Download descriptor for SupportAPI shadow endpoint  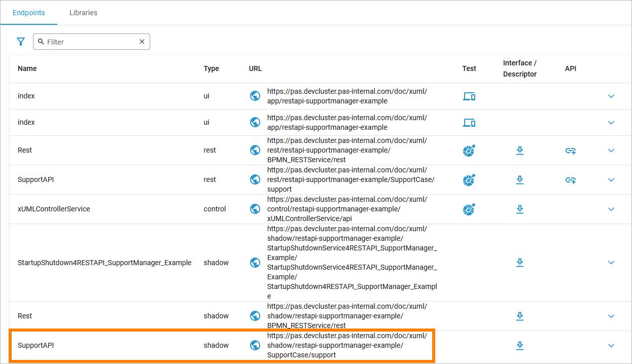pyautogui.click(x=519, y=345)
